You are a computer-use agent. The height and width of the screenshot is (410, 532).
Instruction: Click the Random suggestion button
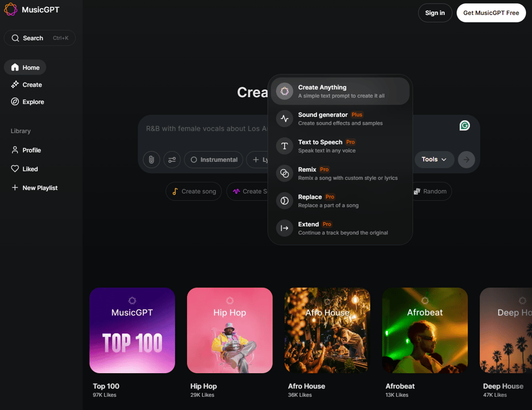click(432, 191)
